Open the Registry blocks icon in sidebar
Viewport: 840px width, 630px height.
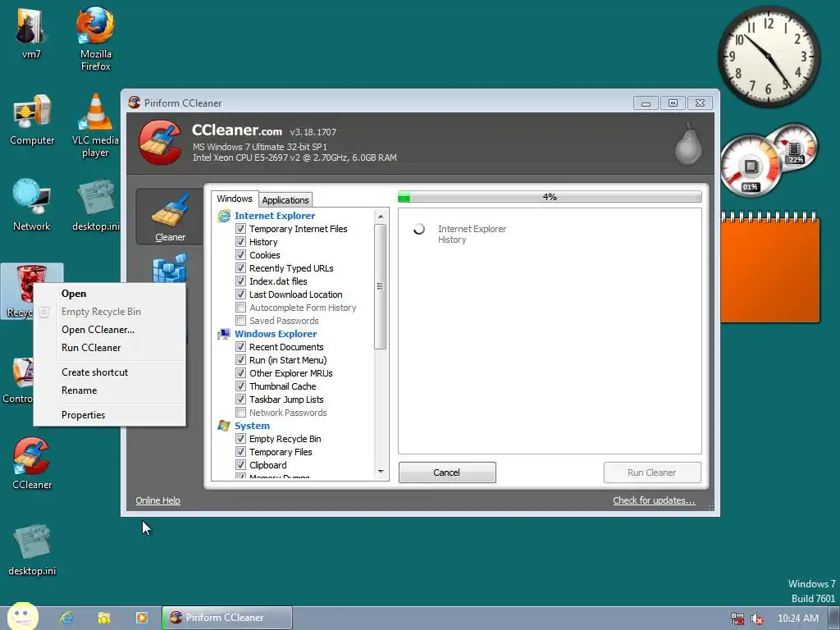[170, 268]
